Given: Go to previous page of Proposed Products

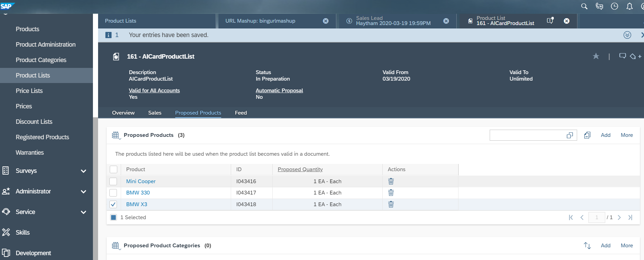Looking at the screenshot, I should tap(582, 217).
